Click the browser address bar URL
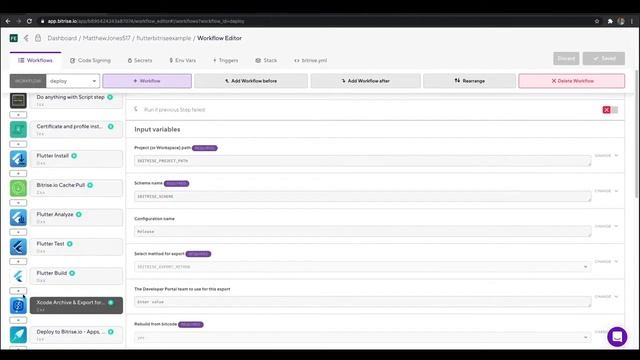640x360 pixels. pyautogui.click(x=146, y=21)
